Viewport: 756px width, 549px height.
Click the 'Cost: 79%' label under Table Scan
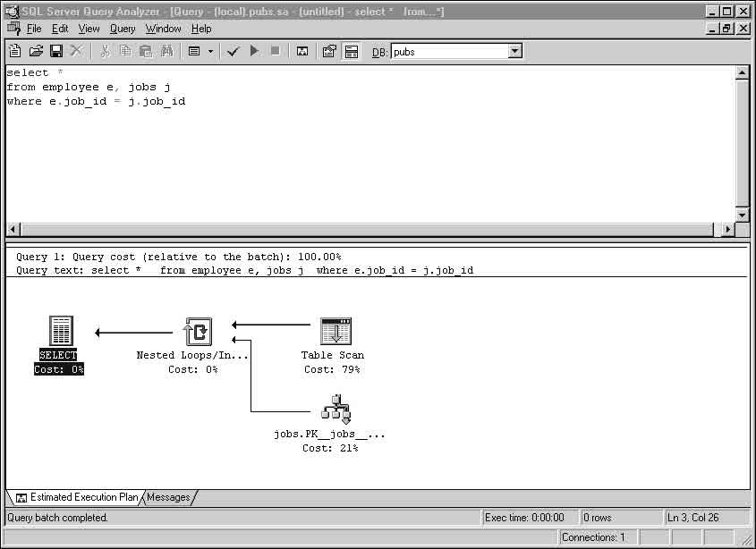pos(332,369)
